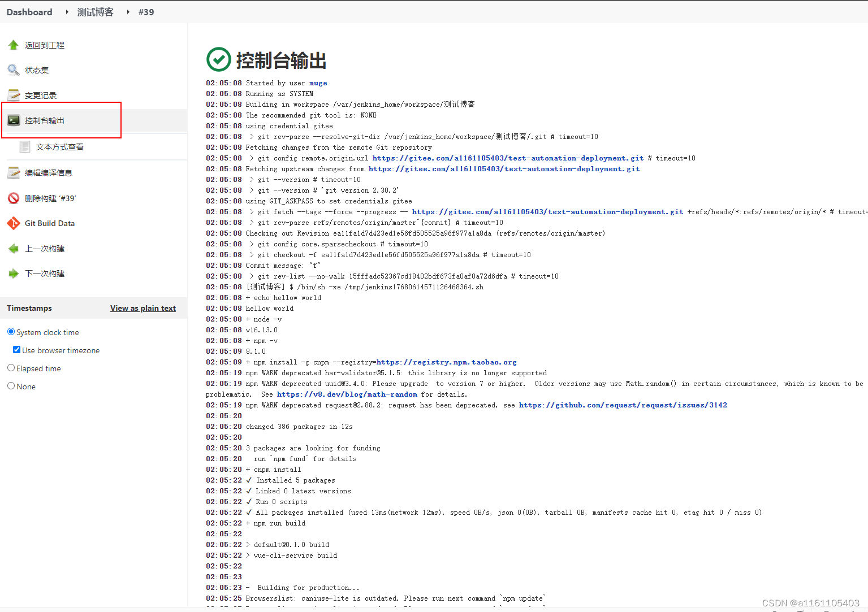Open gitee URL in Fetching upstream changes line
The width and height of the screenshot is (868, 612).
click(504, 169)
